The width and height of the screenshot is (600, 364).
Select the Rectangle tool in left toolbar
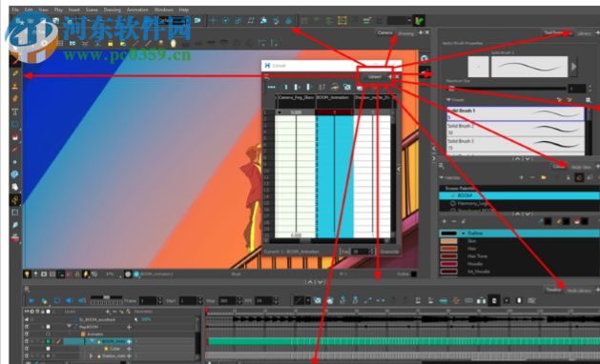click(x=15, y=124)
